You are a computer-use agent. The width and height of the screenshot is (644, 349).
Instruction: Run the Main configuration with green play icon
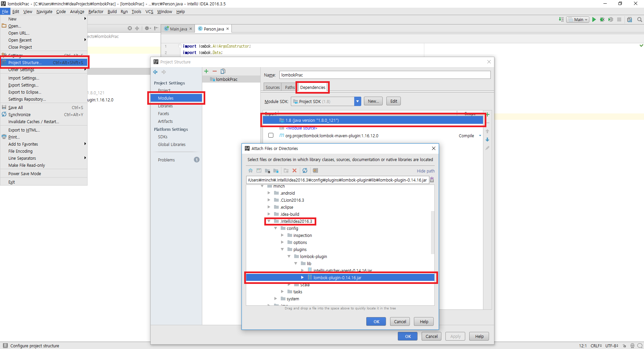(x=594, y=19)
